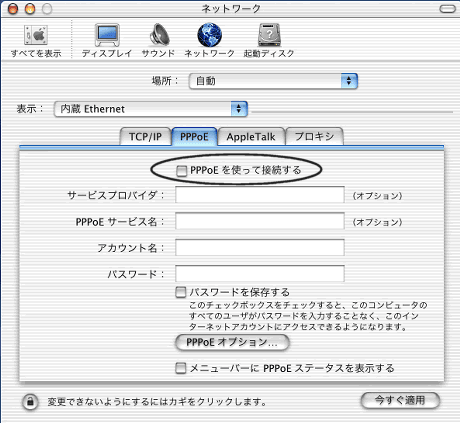Switch to the AppleTalk tab
This screenshot has width=460, height=423.
(x=251, y=137)
